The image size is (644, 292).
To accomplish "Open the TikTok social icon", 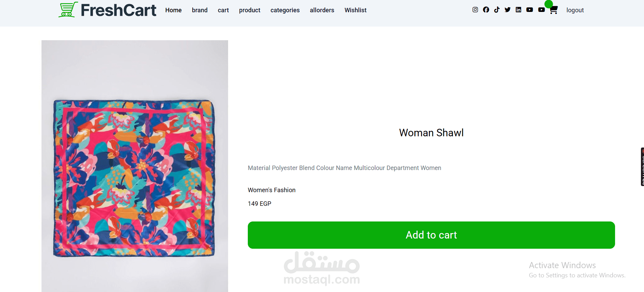I will click(497, 10).
